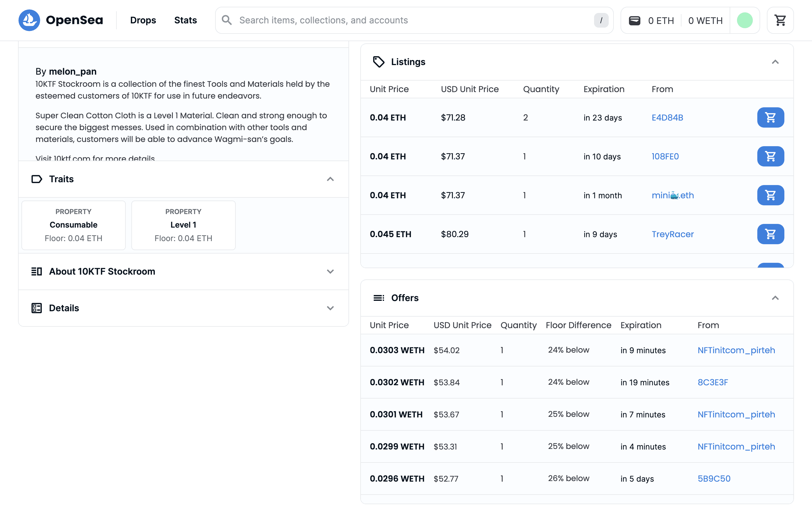Click the search magnifier icon
812x507 pixels.
tap(227, 20)
